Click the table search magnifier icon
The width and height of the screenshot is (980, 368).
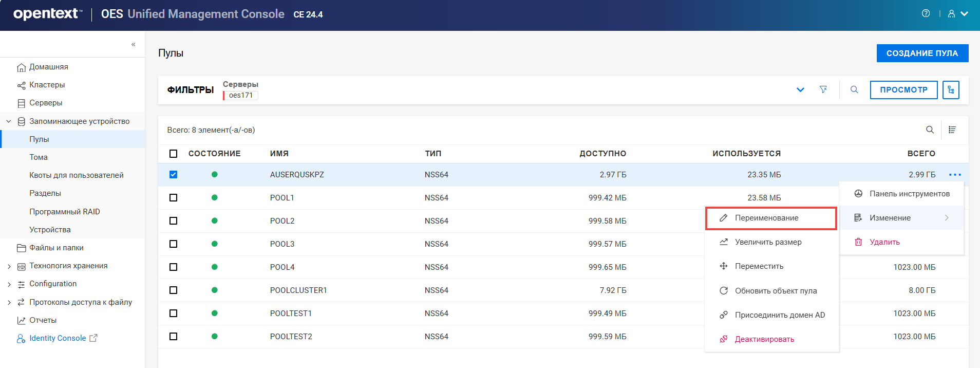930,130
